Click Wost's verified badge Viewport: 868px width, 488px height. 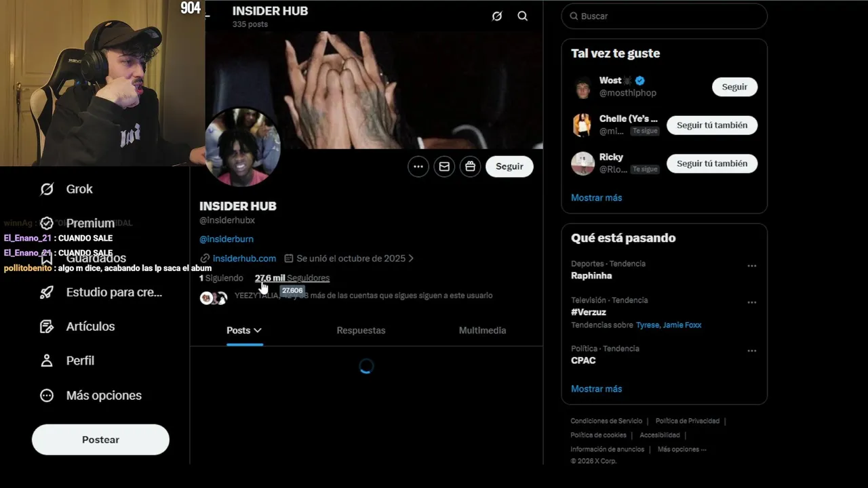(x=639, y=81)
